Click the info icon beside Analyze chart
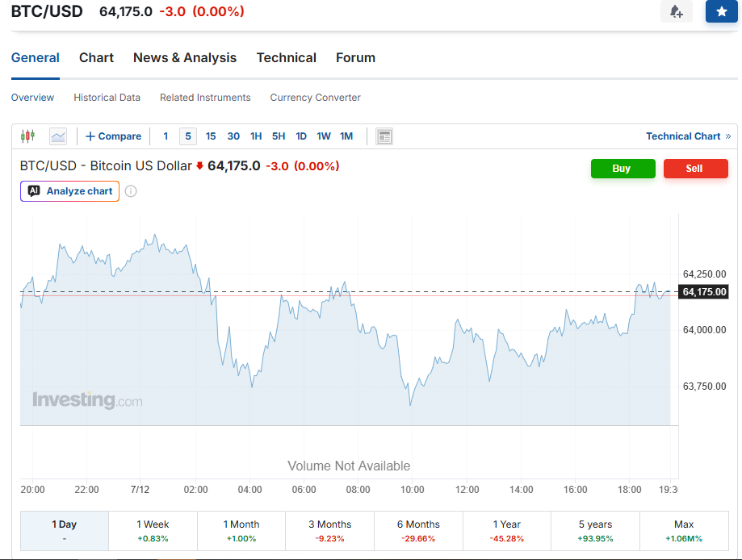 point(131,191)
